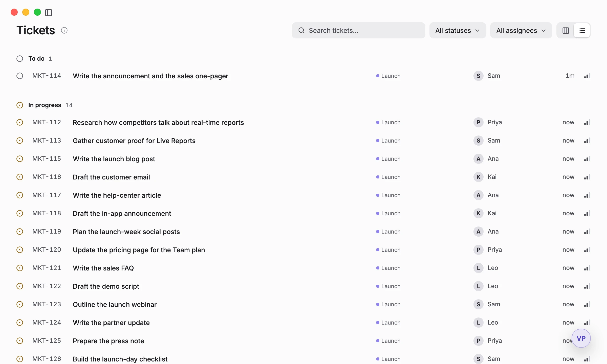This screenshot has height=364, width=607.
Task: Click Leo's avatar on MKT-121
Action: point(478,268)
